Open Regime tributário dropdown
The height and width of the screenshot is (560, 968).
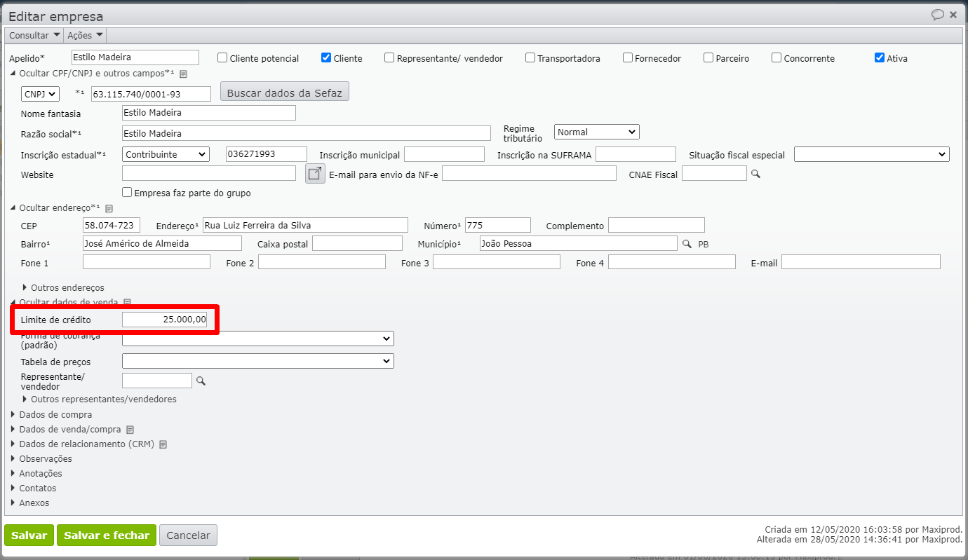tap(597, 132)
